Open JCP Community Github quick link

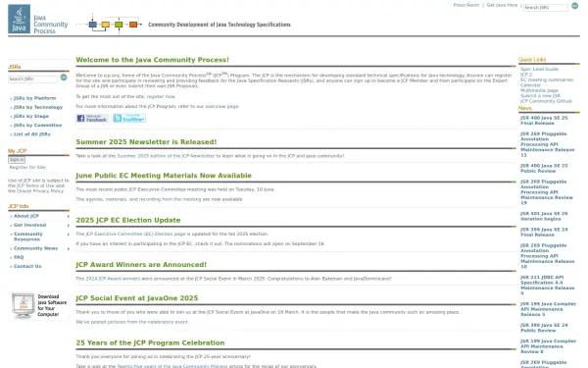click(x=546, y=101)
